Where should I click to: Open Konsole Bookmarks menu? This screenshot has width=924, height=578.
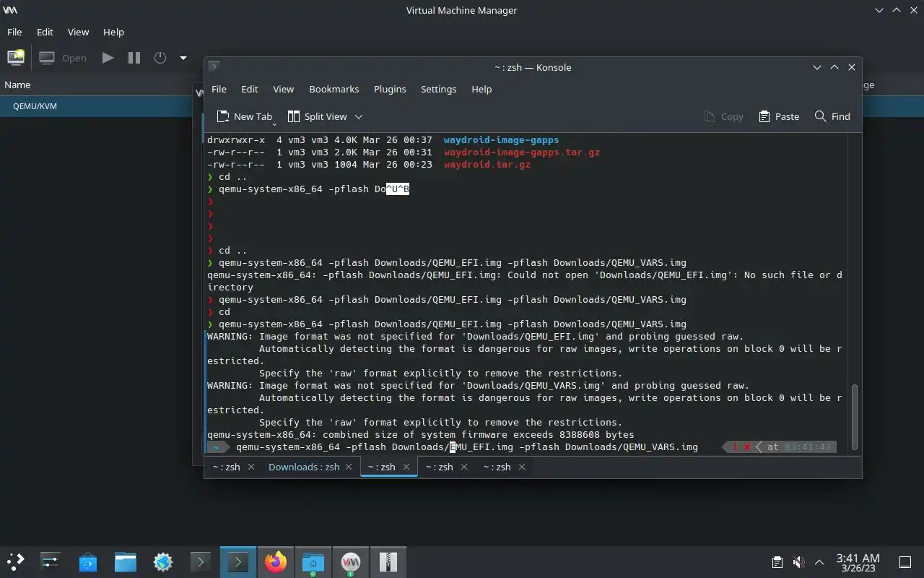coord(334,89)
